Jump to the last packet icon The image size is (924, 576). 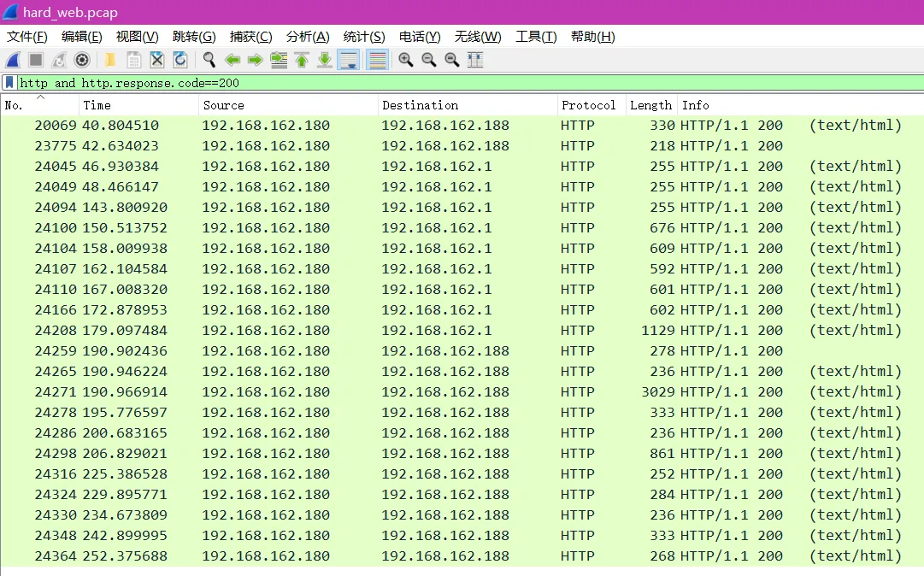click(325, 60)
